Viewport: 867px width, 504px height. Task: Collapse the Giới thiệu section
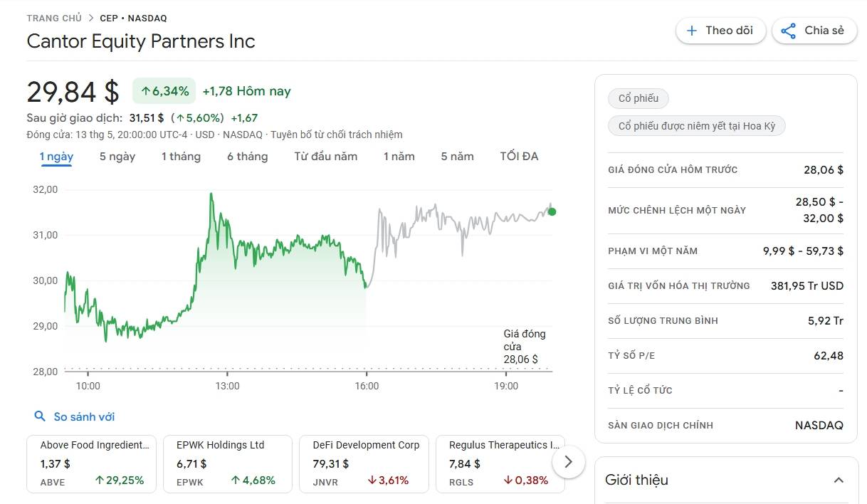pyautogui.click(x=839, y=480)
